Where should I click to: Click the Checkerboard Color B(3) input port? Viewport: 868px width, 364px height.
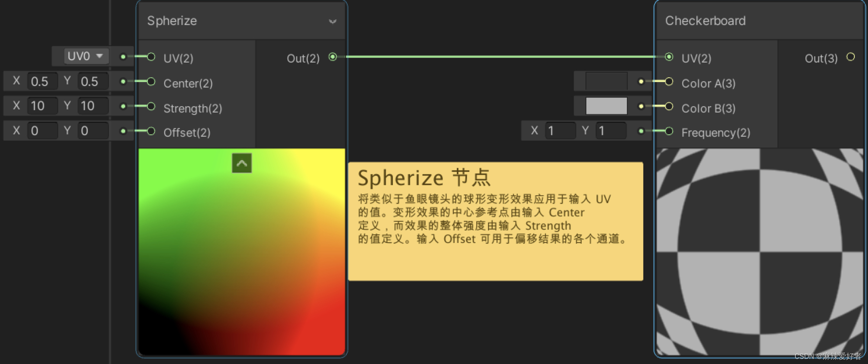pos(669,106)
